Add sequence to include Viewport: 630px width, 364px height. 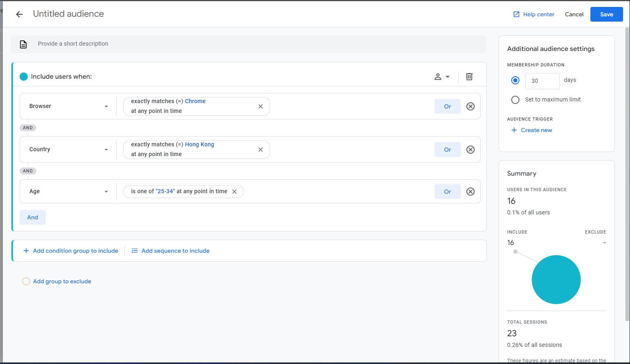point(171,251)
